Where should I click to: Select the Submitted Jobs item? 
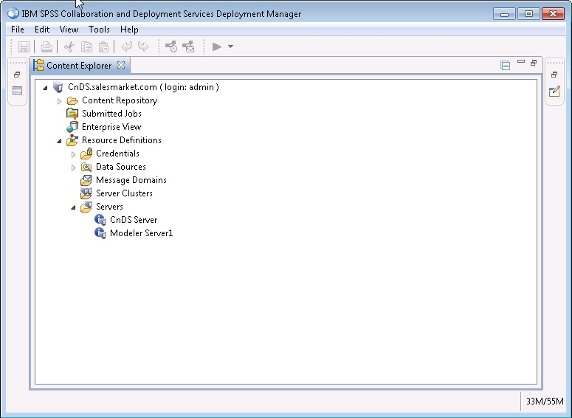112,113
